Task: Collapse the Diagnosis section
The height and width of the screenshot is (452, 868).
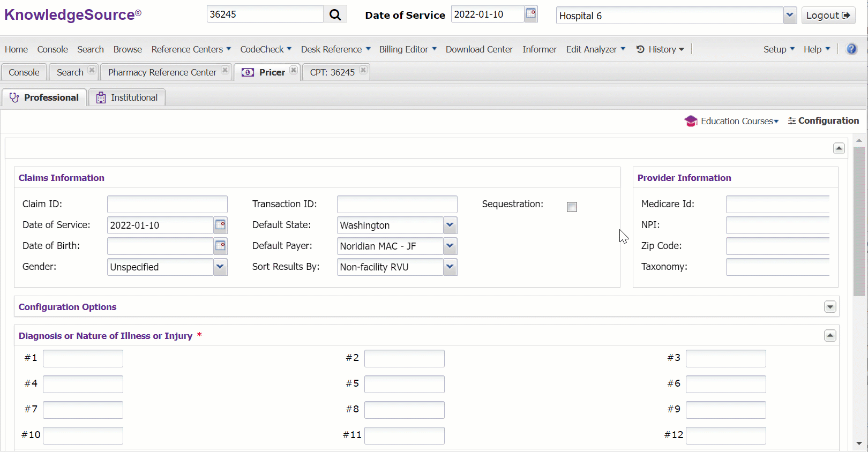Action: [x=830, y=336]
